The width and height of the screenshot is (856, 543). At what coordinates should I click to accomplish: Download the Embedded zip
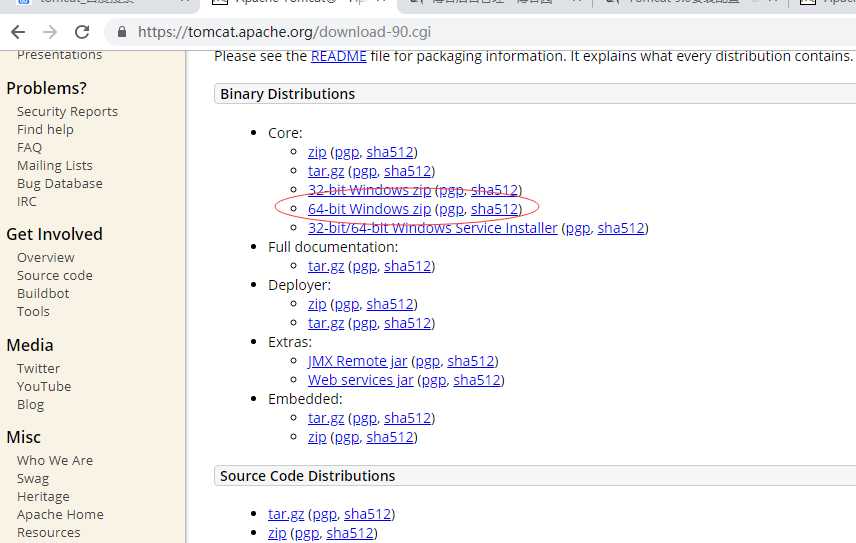[317, 437]
